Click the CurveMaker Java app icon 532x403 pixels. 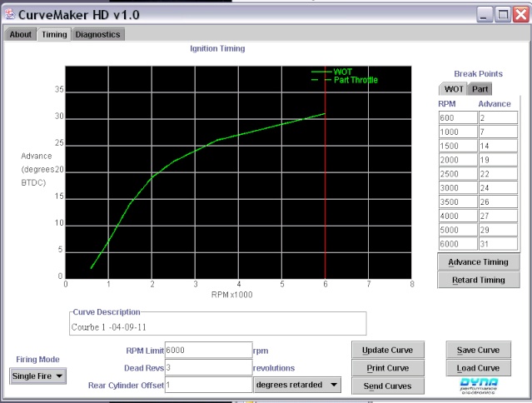[x=10, y=14]
